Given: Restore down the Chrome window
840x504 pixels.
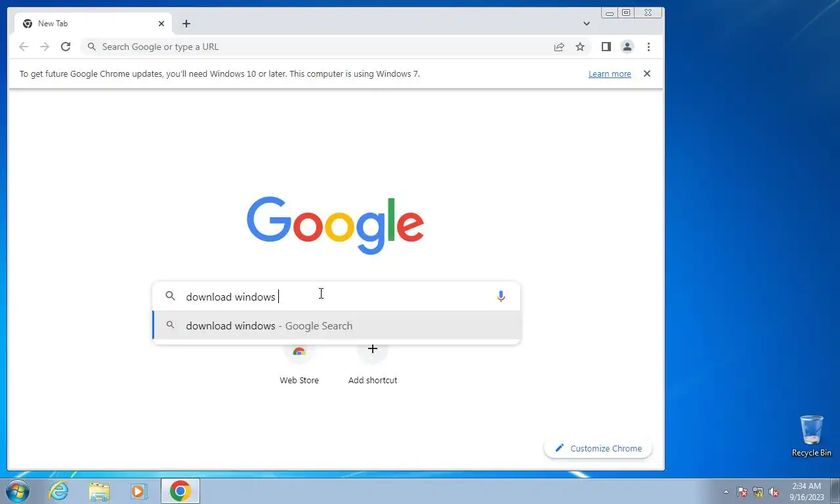Looking at the screenshot, I should pos(626,12).
